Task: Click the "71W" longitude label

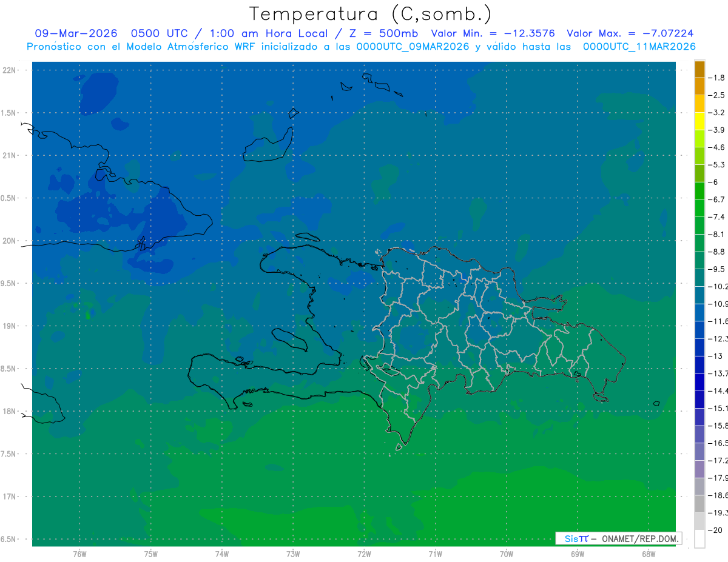Action: coord(435,554)
